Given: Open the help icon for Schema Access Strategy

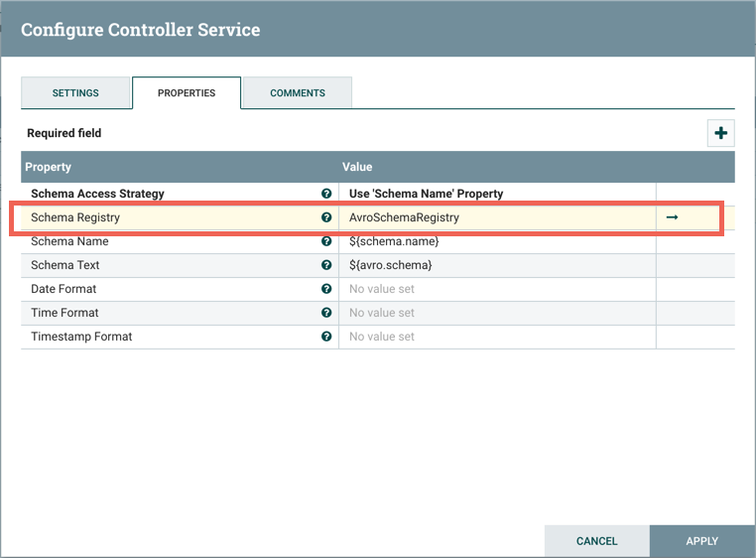Looking at the screenshot, I should [326, 194].
